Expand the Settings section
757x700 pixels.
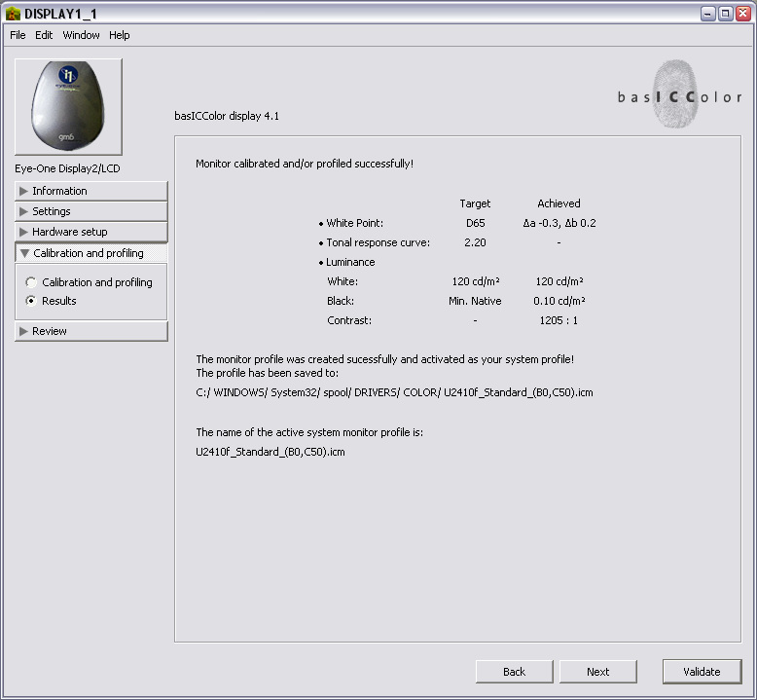(x=91, y=211)
